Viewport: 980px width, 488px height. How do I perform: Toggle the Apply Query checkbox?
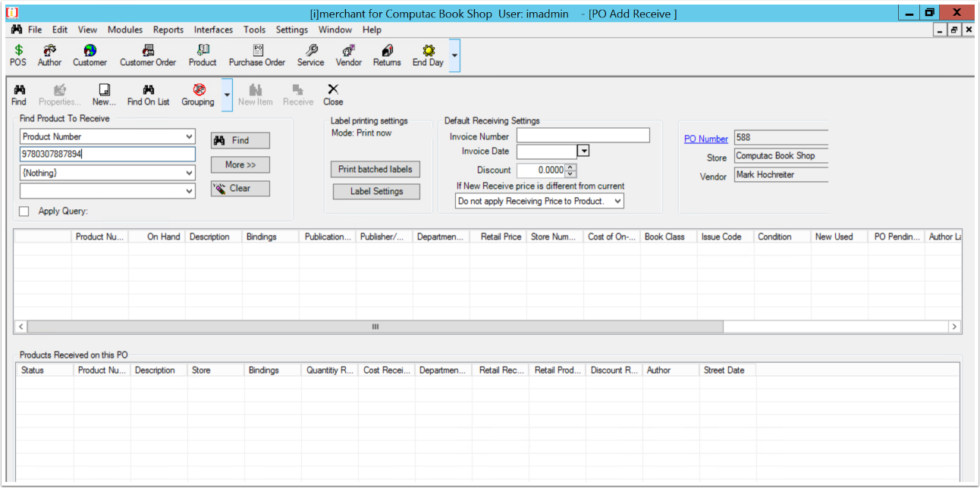tap(24, 211)
